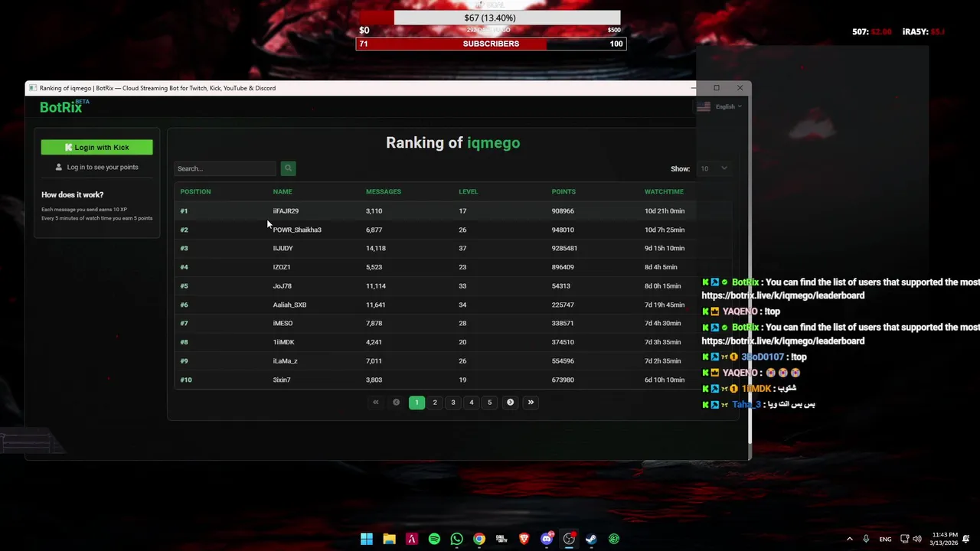The width and height of the screenshot is (980, 551).
Task: Click points value 9285481
Action: [564, 249]
